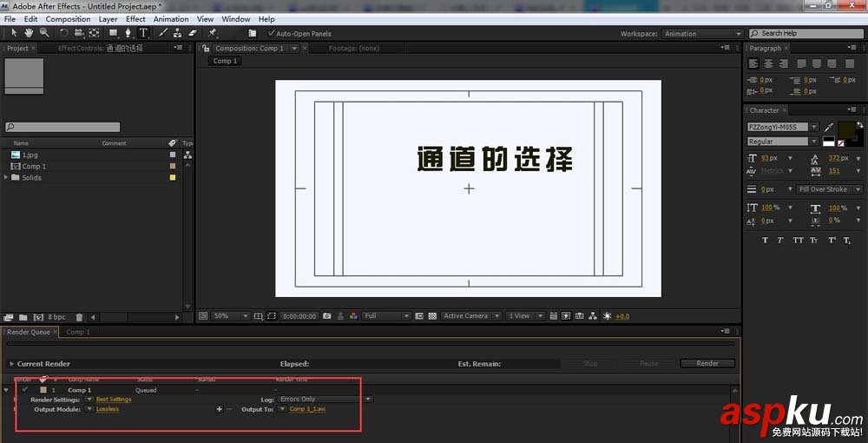Toggle Fast Previews button
Image resolution: width=868 pixels, height=443 pixels.
[x=566, y=315]
